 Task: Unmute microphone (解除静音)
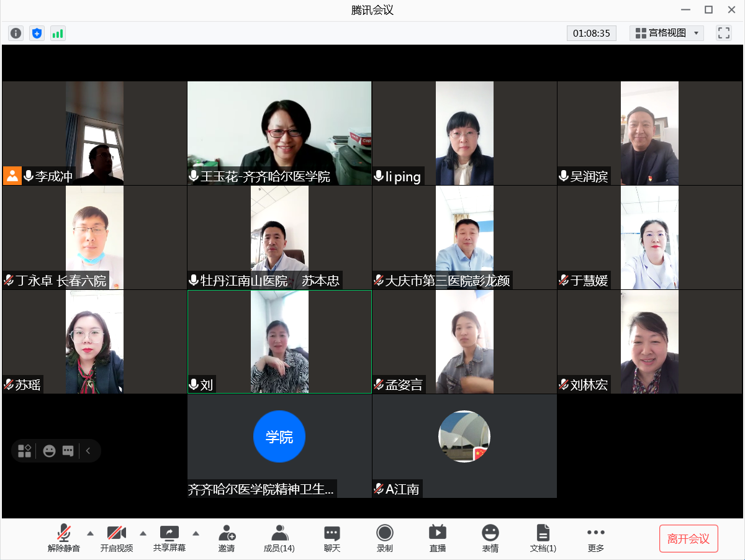(64, 538)
